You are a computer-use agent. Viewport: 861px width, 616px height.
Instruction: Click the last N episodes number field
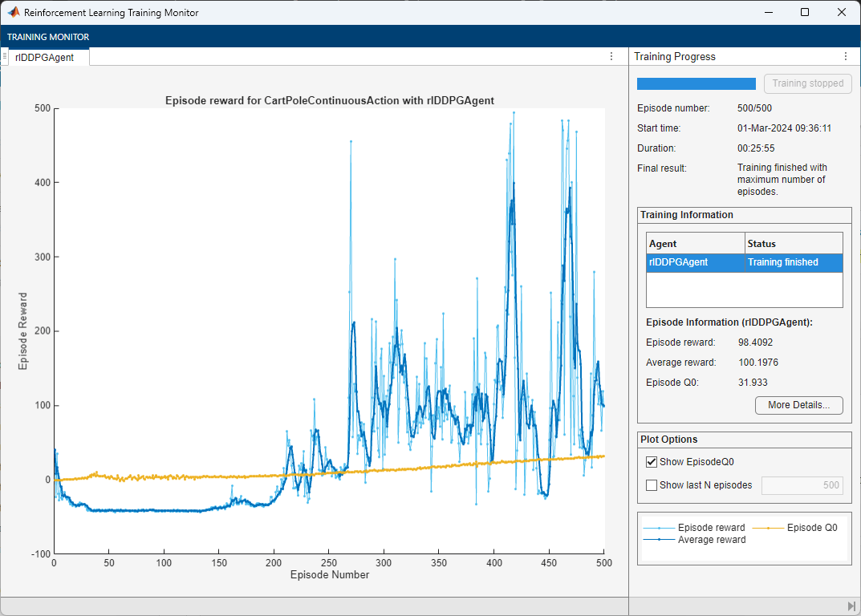pos(802,484)
